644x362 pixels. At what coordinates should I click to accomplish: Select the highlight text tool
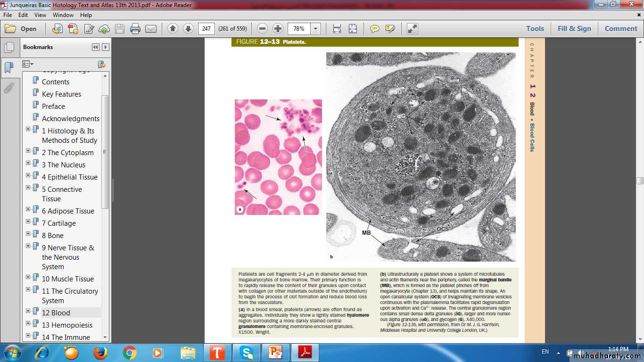pyautogui.click(x=390, y=29)
